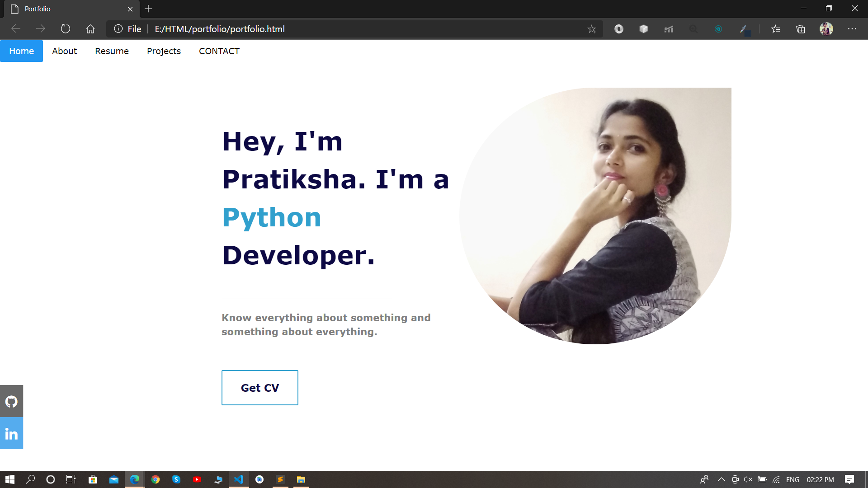
Task: Open the About section from the navbar
Action: (x=64, y=51)
